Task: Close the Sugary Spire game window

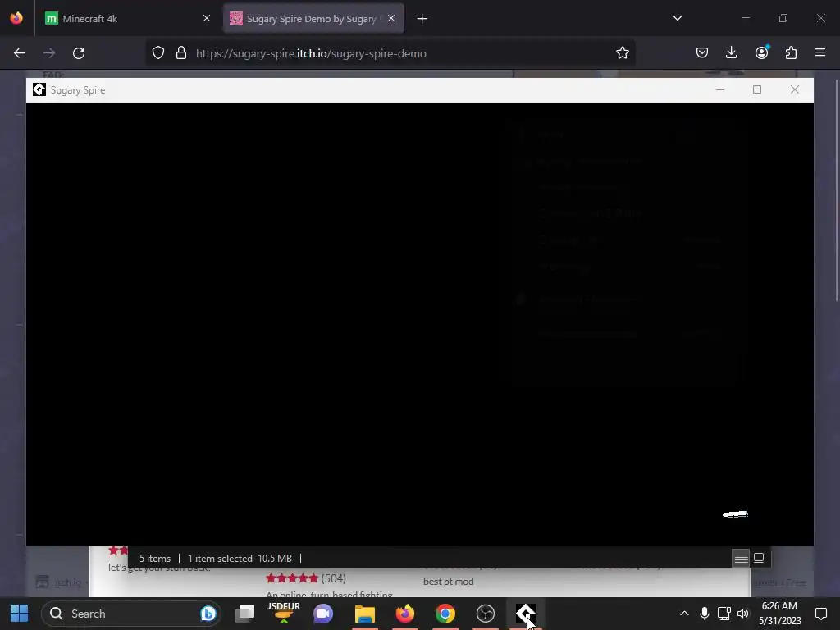Action: (x=794, y=90)
